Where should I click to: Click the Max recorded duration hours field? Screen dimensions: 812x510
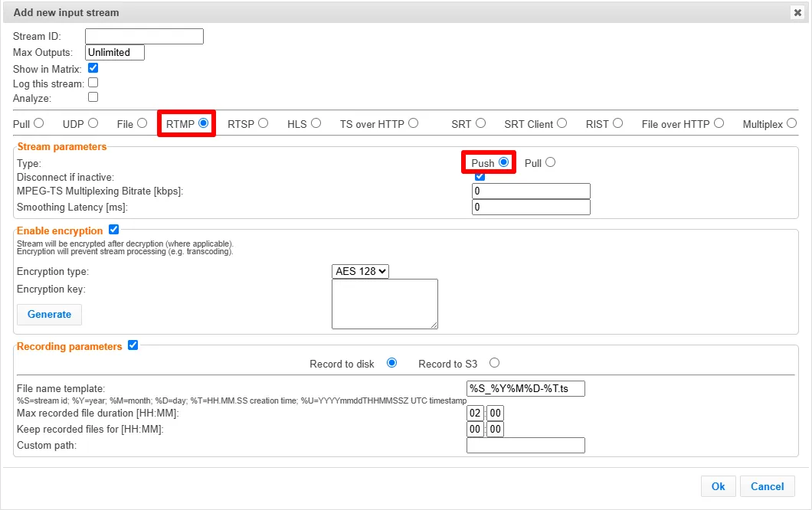coord(476,414)
